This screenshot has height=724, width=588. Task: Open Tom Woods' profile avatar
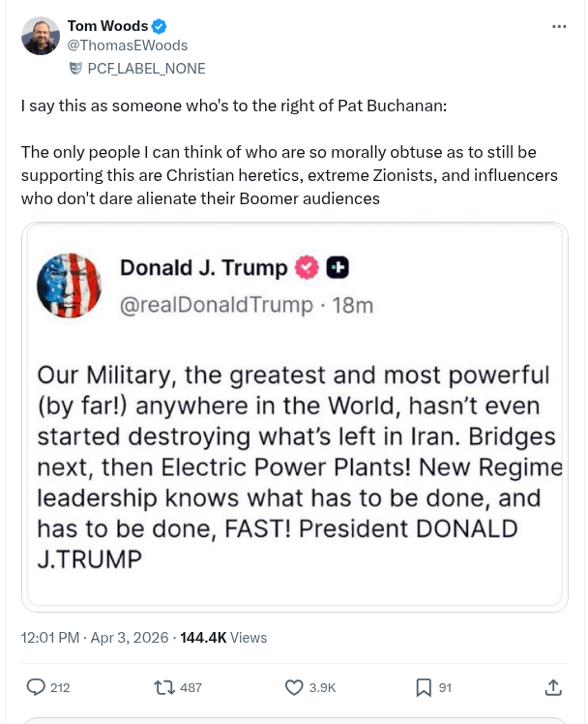41,36
